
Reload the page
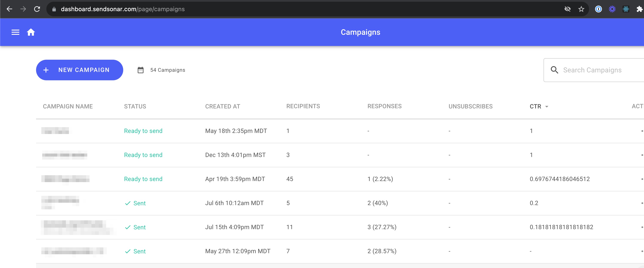[37, 9]
